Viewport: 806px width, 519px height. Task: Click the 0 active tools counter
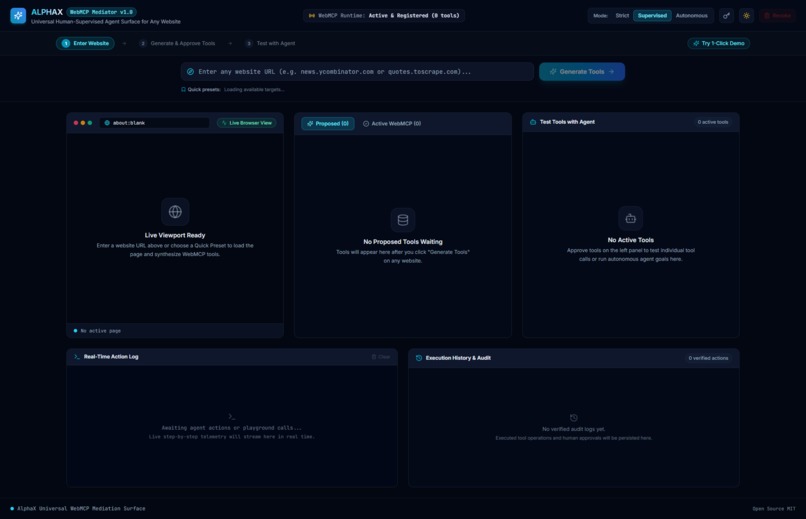[712, 122]
